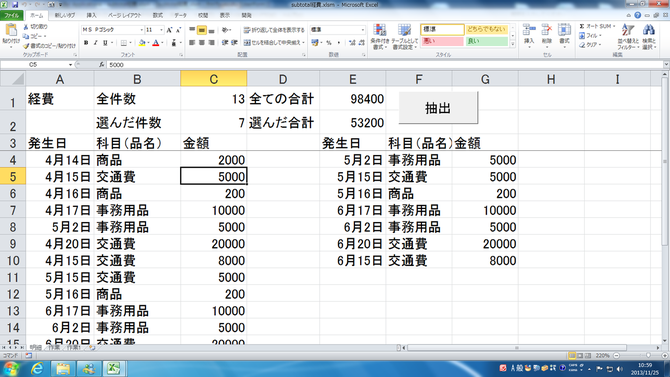The image size is (670, 377).
Task: Click the 抽出 button in the sheet
Action: point(438,108)
